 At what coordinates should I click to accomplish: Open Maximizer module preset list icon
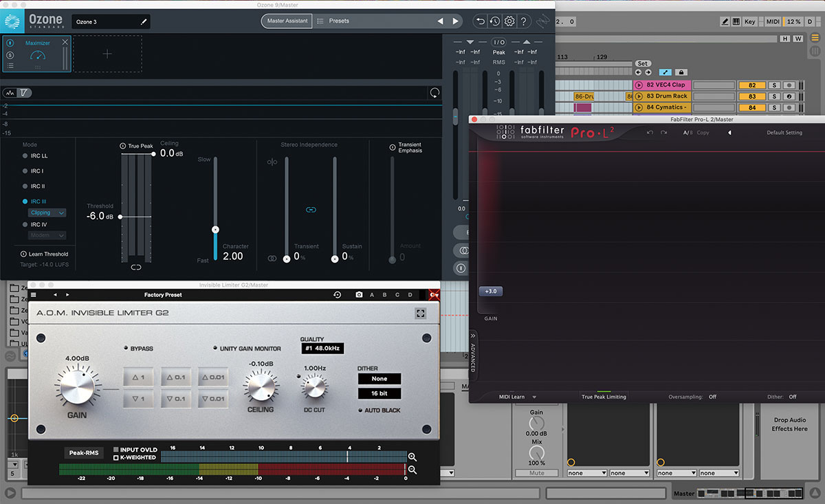click(10, 65)
